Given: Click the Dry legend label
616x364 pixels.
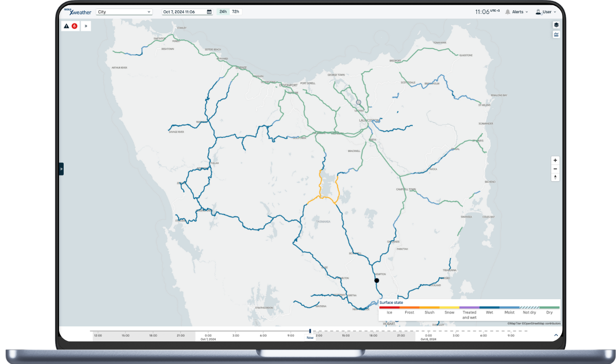Looking at the screenshot, I should click(549, 312).
